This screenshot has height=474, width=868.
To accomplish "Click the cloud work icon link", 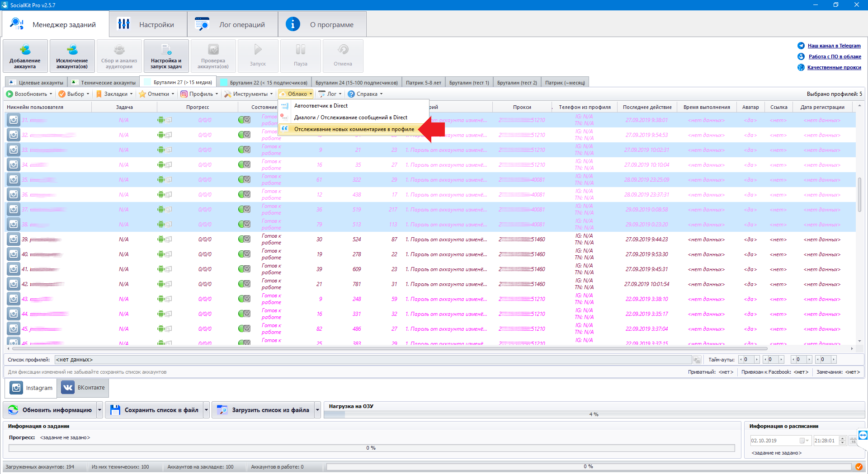I will pos(801,56).
